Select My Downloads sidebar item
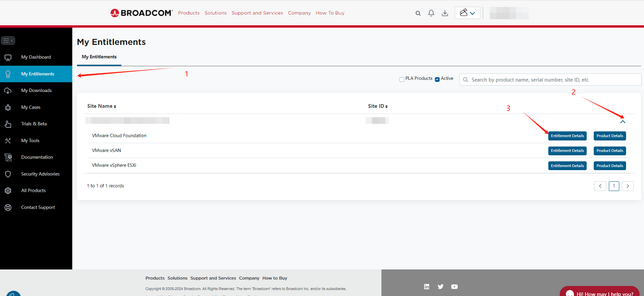The image size is (644, 296). pyautogui.click(x=36, y=91)
